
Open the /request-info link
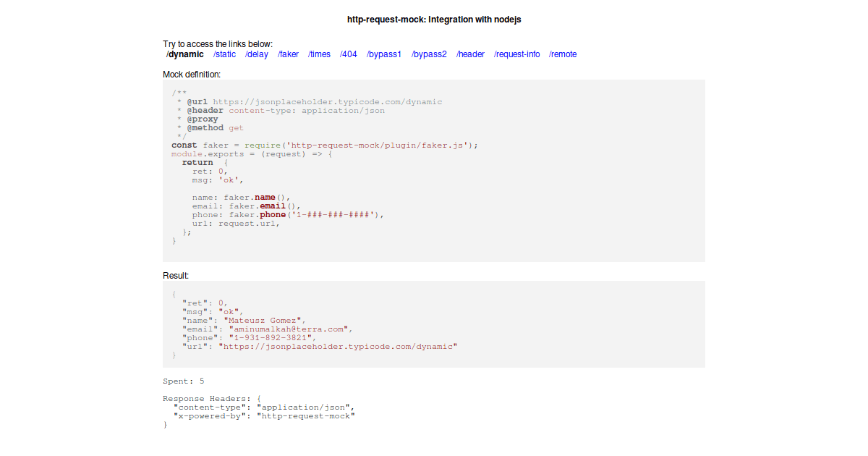tap(516, 54)
